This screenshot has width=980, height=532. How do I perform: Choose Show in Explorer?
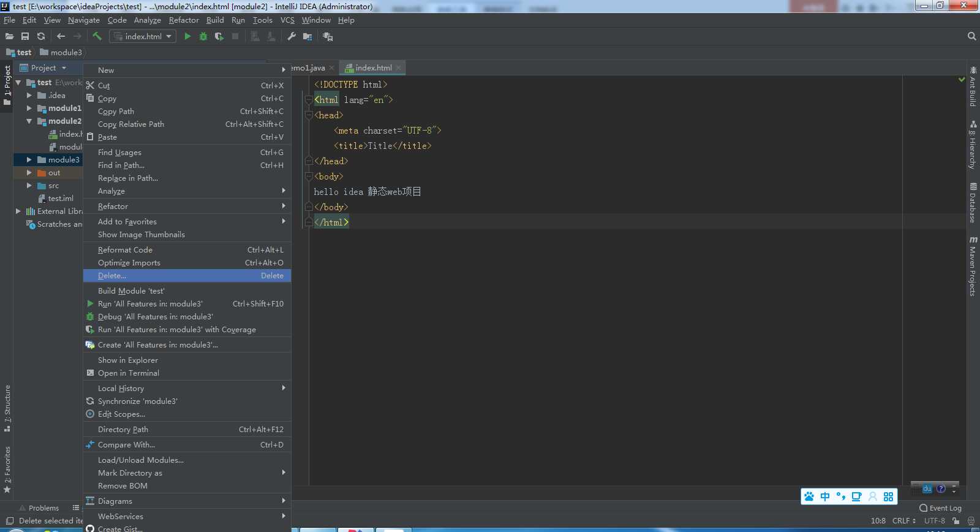(187, 360)
